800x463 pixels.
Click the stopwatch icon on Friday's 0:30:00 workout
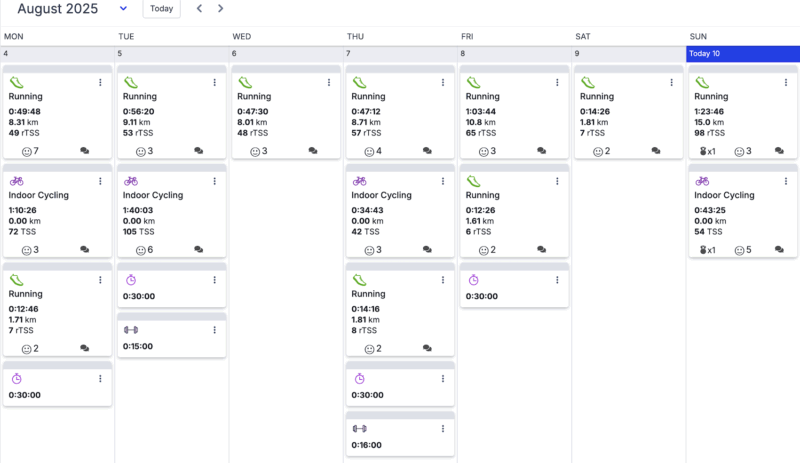click(473, 280)
